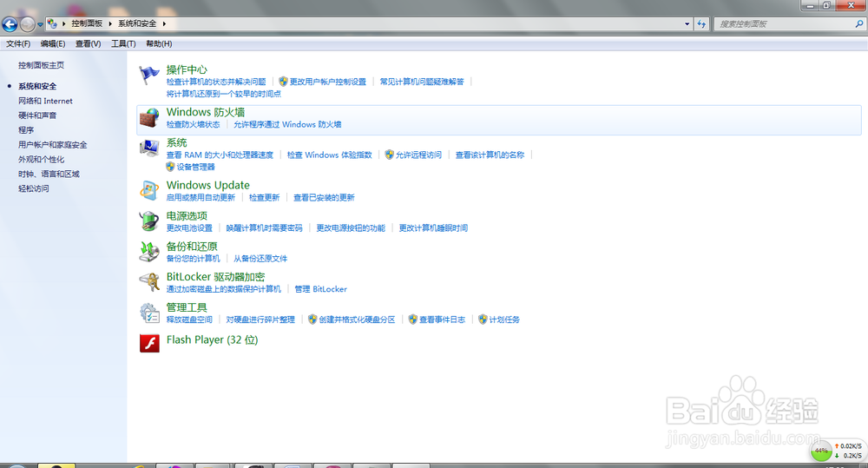Screen dimensions: 868x468
Task: Select 轻松访问 in sidebar
Action: click(x=33, y=189)
